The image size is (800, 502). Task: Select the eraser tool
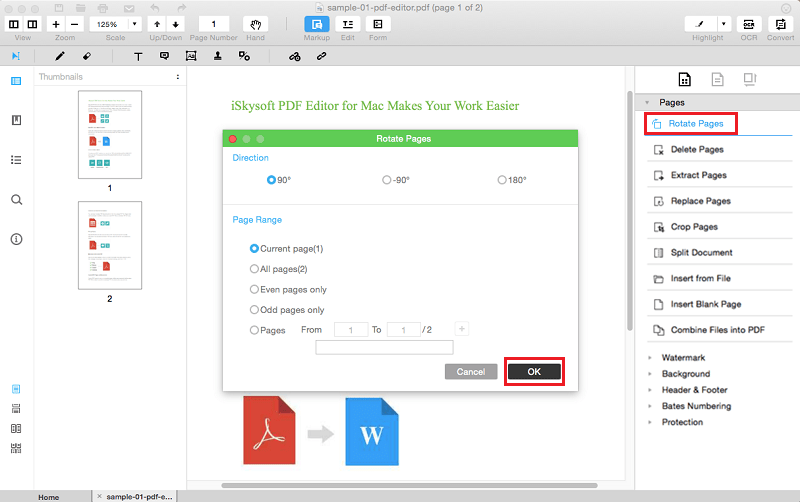click(87, 56)
